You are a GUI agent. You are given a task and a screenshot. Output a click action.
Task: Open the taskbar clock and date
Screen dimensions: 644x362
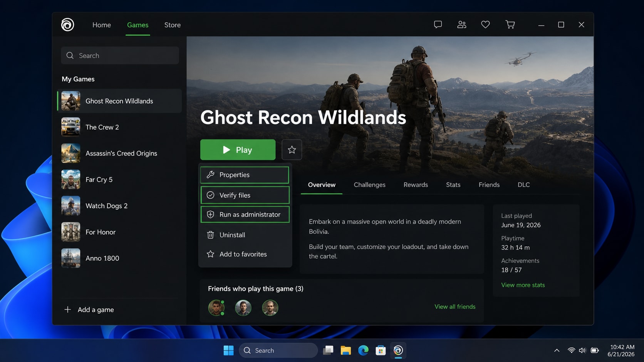coord(621,350)
